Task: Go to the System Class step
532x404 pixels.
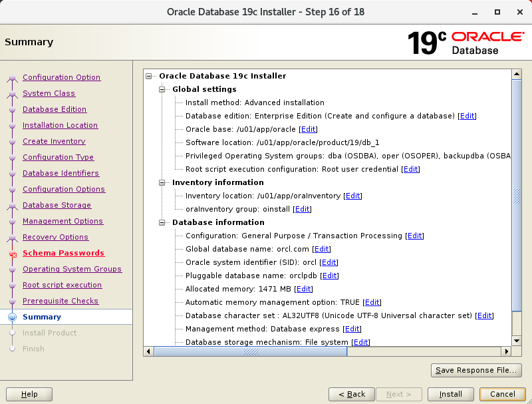Action: (49, 93)
